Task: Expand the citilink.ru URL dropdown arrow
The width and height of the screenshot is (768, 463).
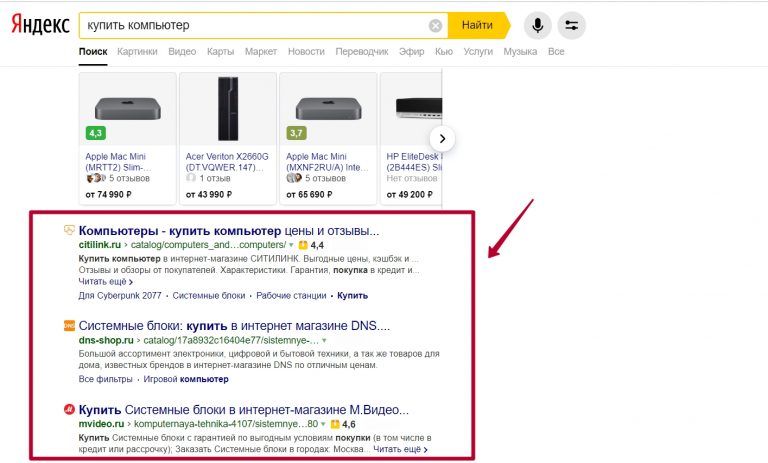Action: pos(291,245)
